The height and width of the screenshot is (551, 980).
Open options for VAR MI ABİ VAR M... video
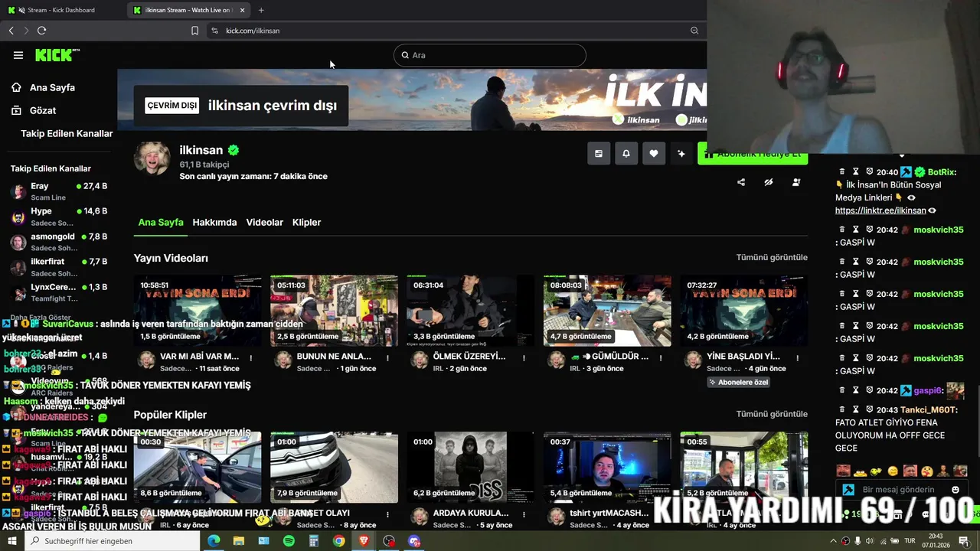(x=251, y=357)
